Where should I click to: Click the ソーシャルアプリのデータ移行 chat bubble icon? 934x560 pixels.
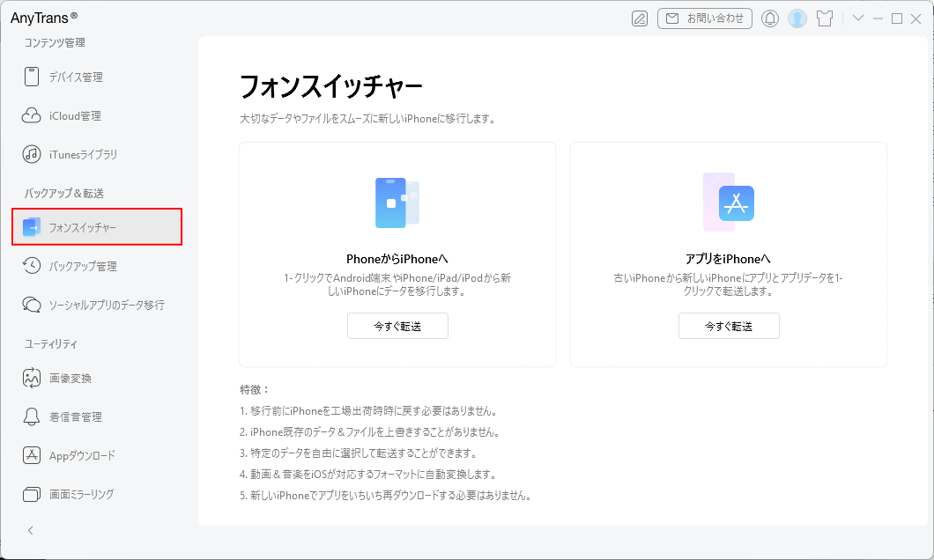point(32,304)
